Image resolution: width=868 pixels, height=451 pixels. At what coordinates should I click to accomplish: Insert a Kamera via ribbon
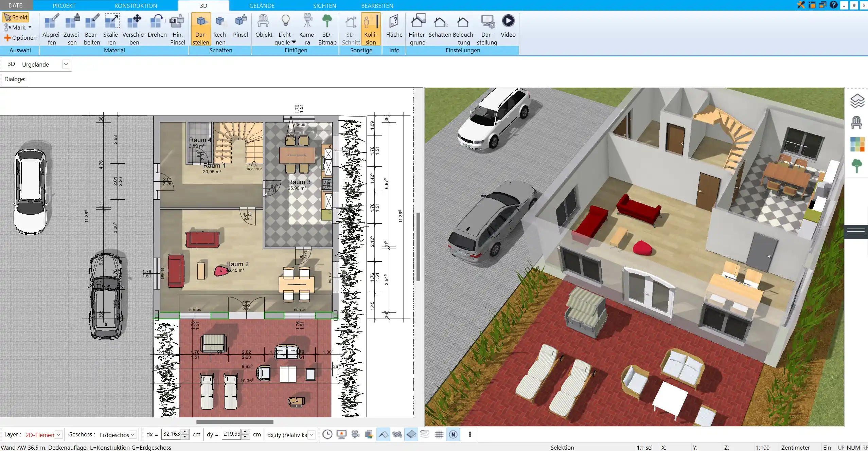307,29
